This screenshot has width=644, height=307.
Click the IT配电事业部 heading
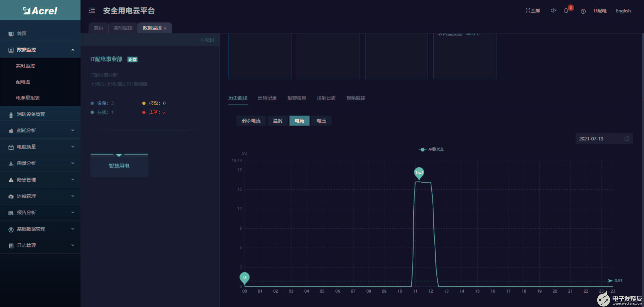106,59
